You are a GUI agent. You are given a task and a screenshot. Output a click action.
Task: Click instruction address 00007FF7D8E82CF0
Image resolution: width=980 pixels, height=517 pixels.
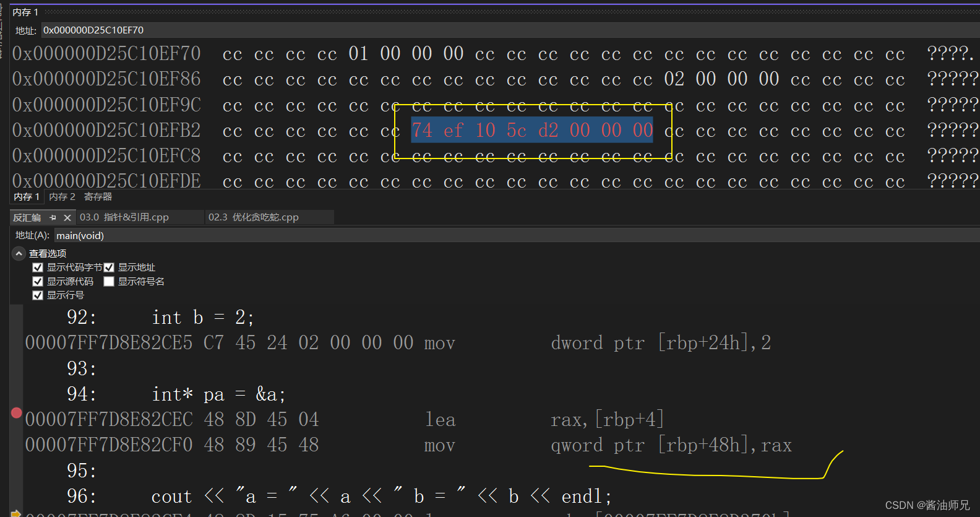(x=109, y=445)
